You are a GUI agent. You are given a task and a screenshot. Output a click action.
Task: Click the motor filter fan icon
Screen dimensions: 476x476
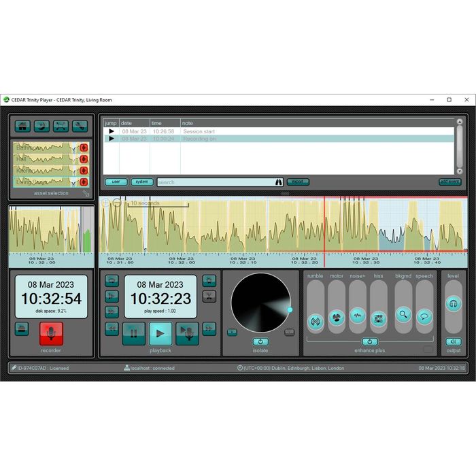coord(337,318)
